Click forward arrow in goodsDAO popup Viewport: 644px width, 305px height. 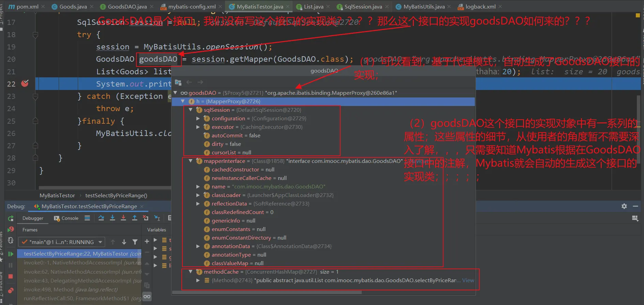pyautogui.click(x=200, y=82)
